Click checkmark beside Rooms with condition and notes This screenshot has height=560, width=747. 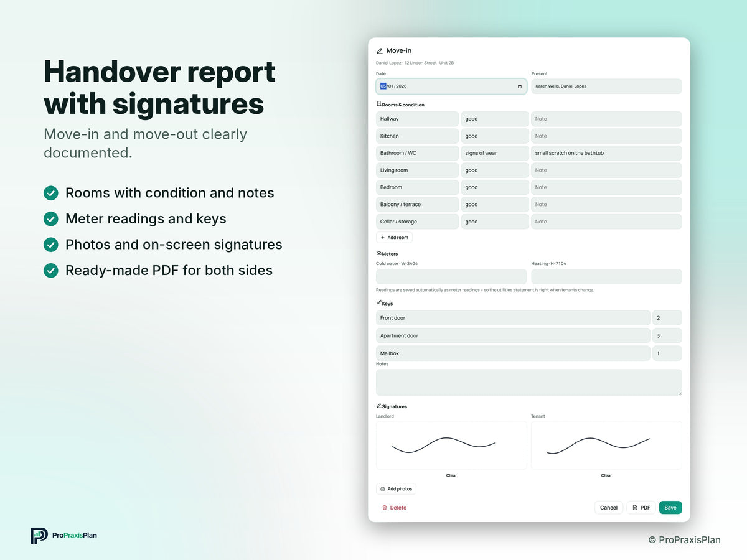tap(51, 193)
